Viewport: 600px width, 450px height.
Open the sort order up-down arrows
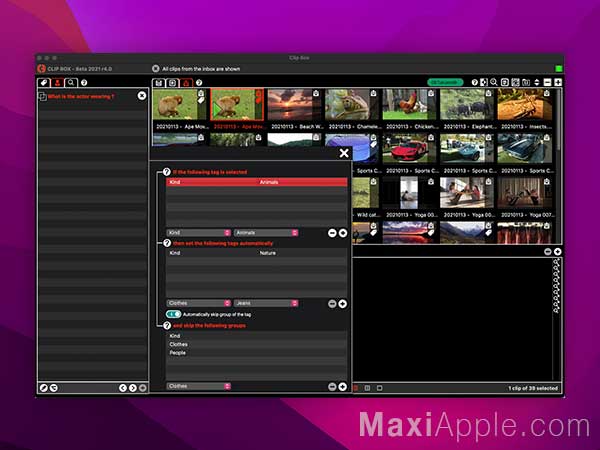[536, 82]
